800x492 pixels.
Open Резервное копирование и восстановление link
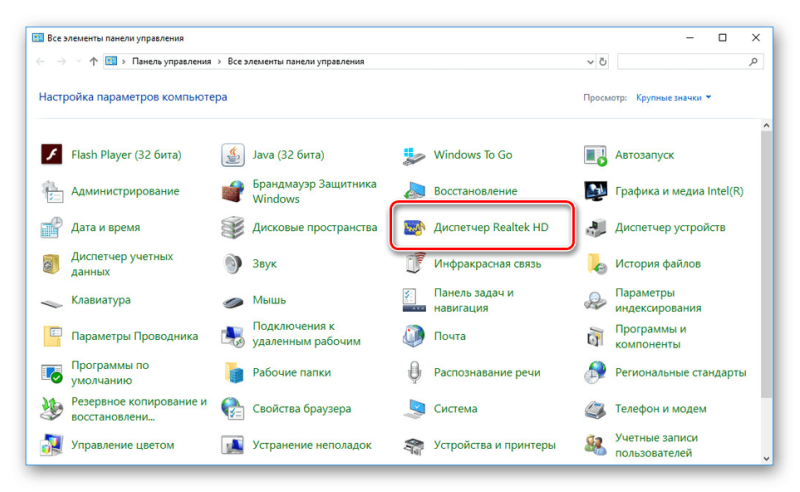(139, 409)
